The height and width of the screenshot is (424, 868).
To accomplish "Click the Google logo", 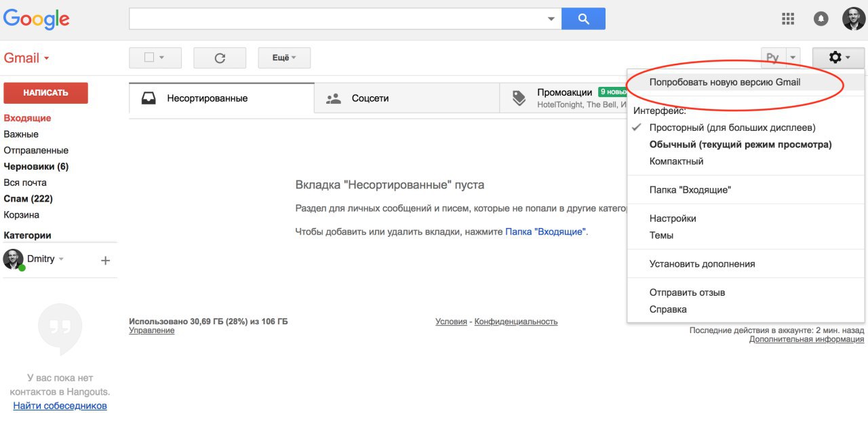I will point(36,20).
